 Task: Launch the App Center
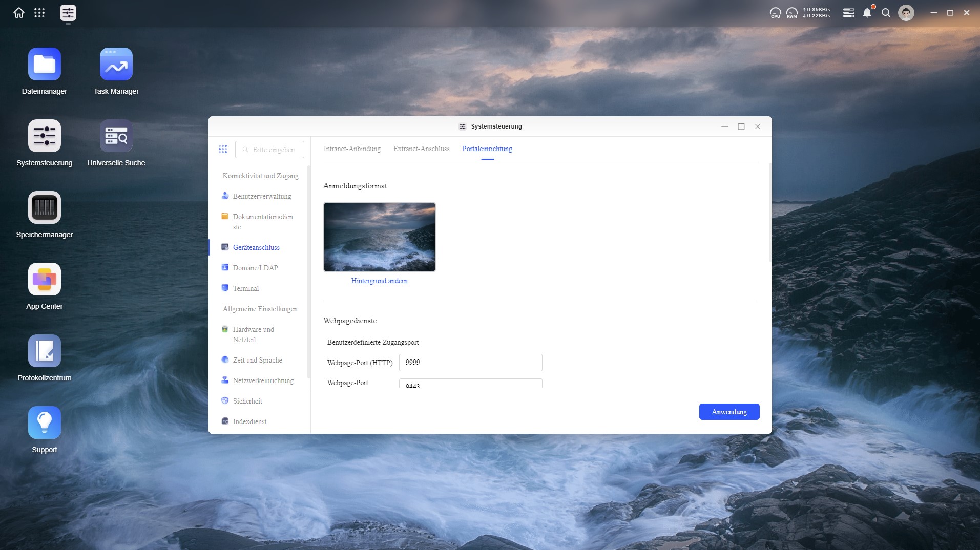45,280
